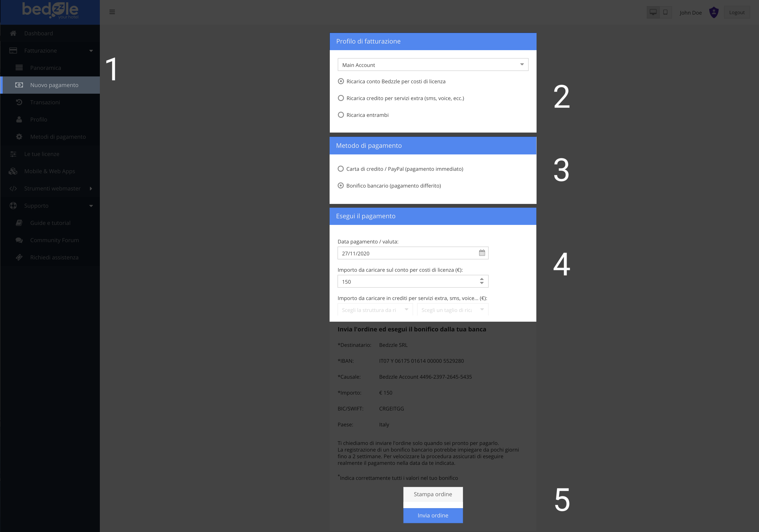759x532 pixels.
Task: Select Ricarica credito per servizi extra option
Action: 341,98
